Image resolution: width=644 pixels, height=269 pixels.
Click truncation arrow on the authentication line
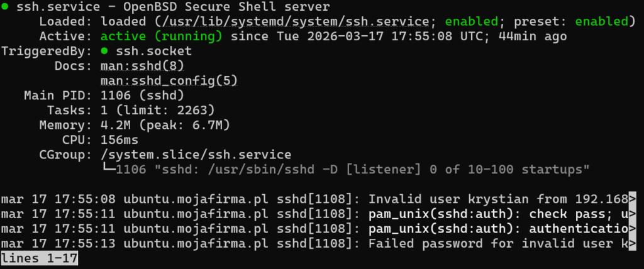(x=632, y=228)
